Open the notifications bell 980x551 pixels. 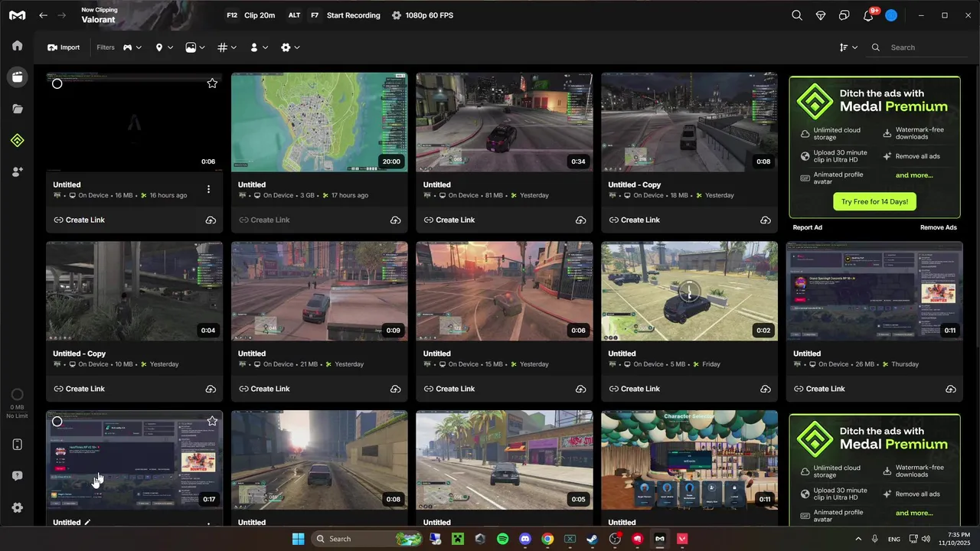coord(868,15)
